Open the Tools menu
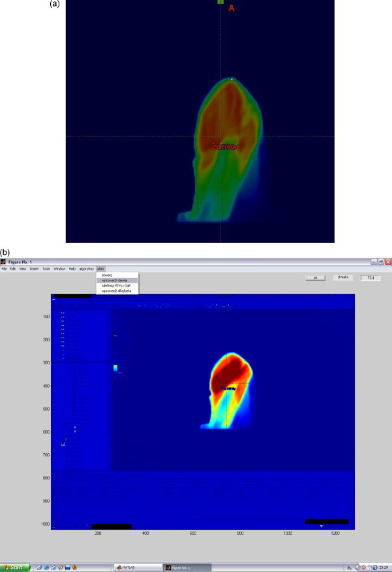392x572 pixels. click(46, 269)
